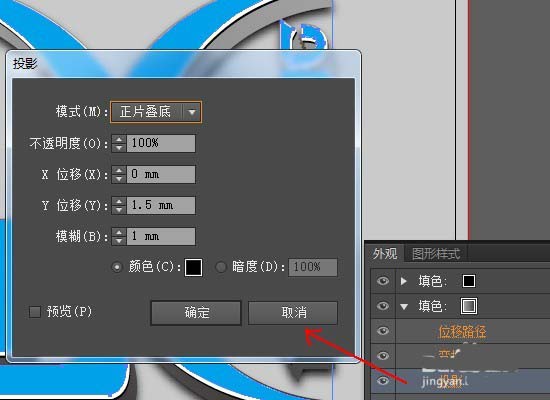The width and height of the screenshot is (550, 400).
Task: Select the 暗度(D) radio button
Action: [x=221, y=267]
